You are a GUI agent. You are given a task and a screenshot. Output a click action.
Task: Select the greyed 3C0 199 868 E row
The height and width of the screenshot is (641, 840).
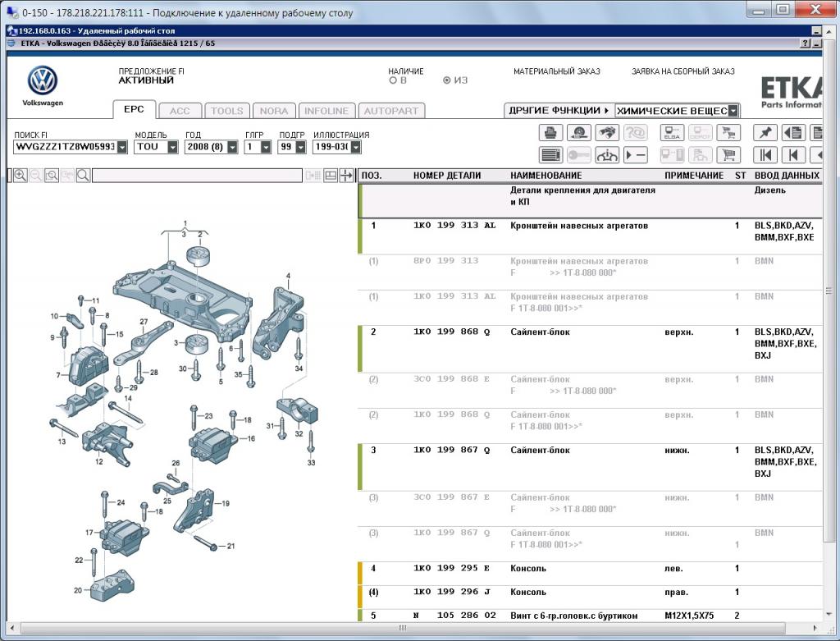tap(590, 390)
